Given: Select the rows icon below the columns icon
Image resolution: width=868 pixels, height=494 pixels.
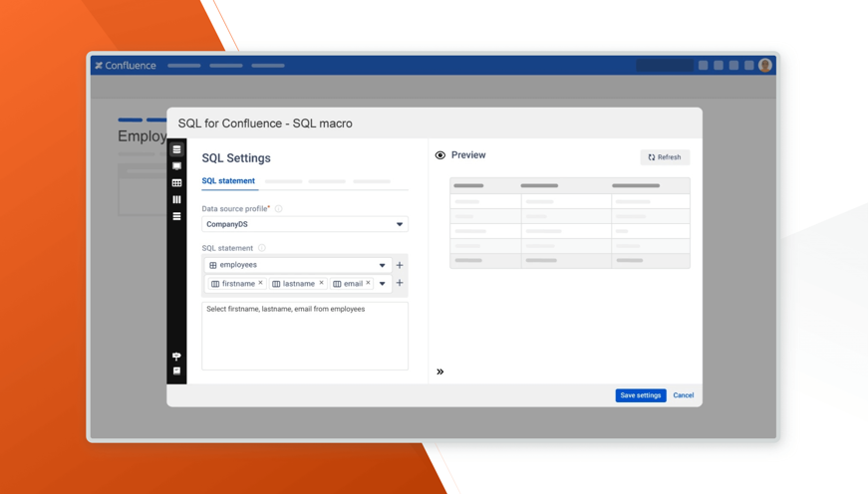Looking at the screenshot, I should [176, 216].
